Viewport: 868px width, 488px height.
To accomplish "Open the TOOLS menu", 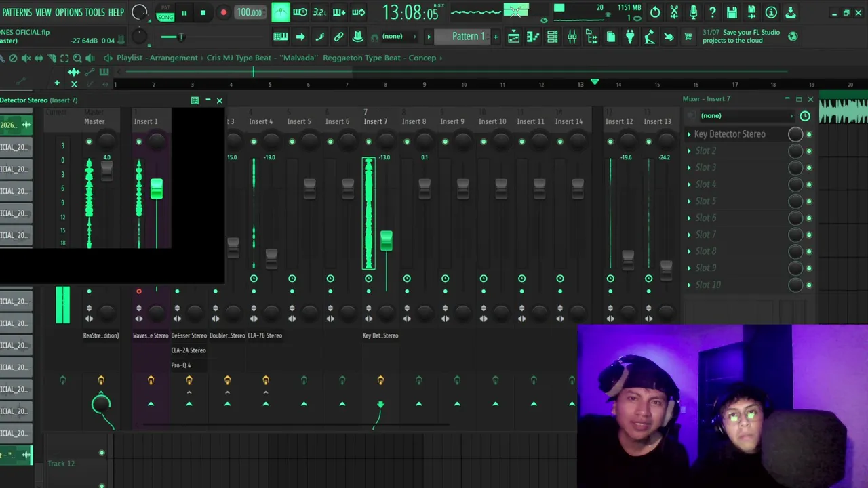I will click(95, 12).
